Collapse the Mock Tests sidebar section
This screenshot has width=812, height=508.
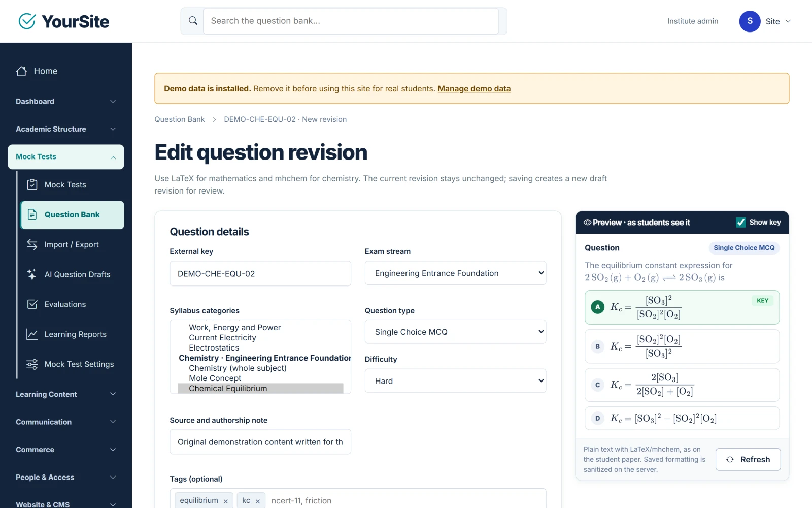66,157
